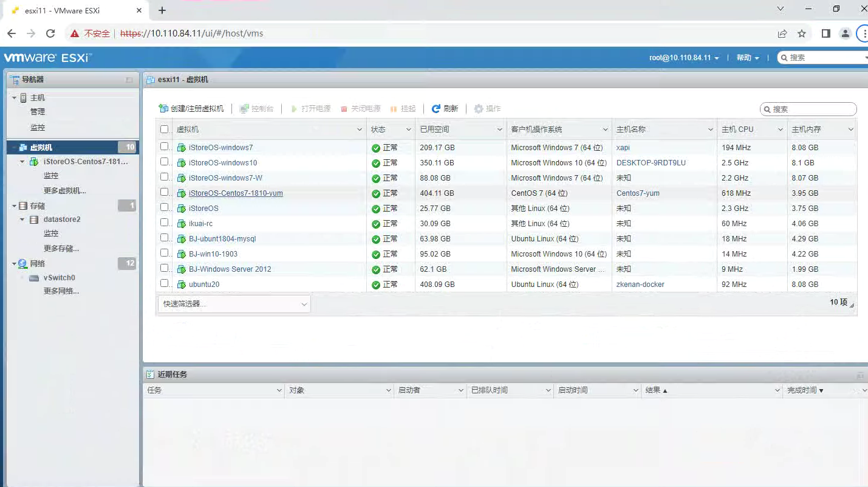
Task: Click the datastore2 storage icon
Action: click(x=34, y=219)
